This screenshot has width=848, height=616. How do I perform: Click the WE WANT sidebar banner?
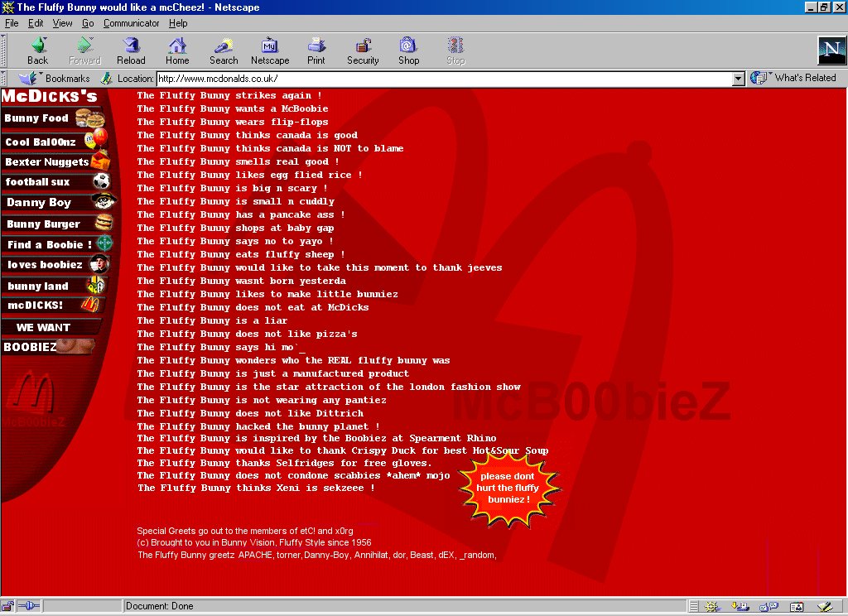51,327
